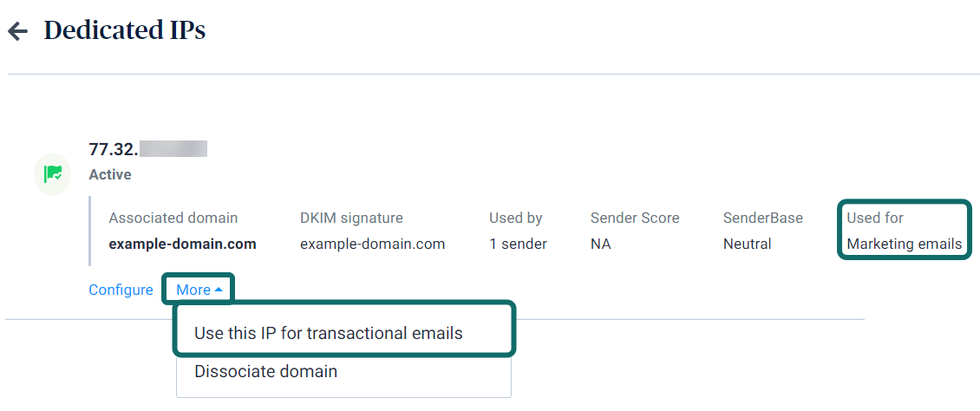Select Use this IP for transactional emails
Screen dimensions: 980x411
coord(329,333)
